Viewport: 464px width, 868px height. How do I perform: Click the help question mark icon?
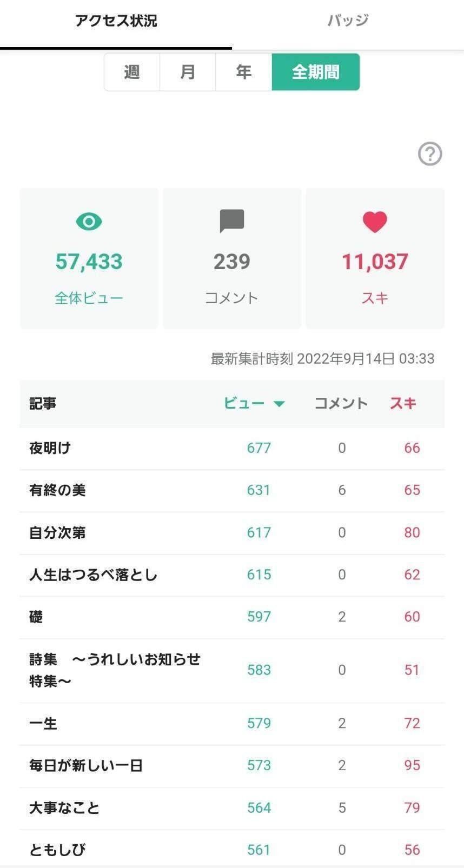click(x=430, y=154)
